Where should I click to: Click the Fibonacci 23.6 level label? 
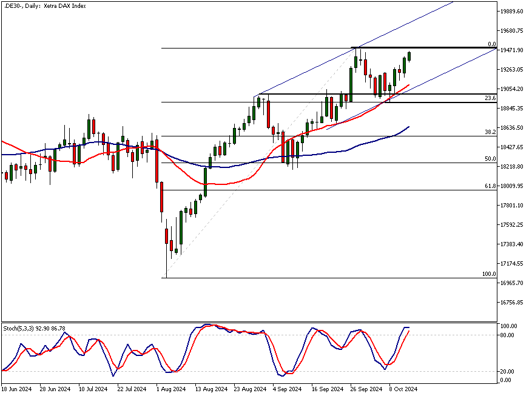point(490,98)
